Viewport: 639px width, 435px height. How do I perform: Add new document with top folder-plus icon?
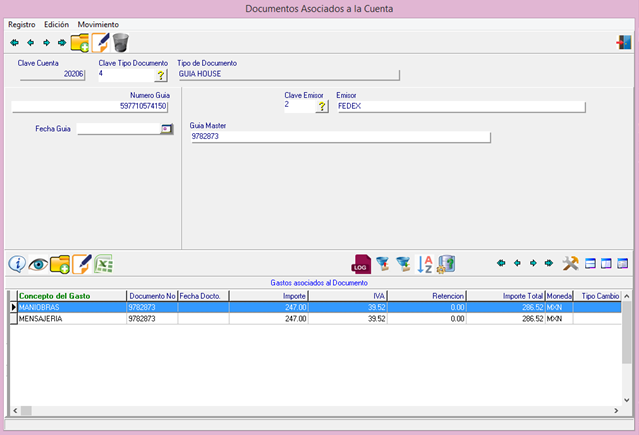pyautogui.click(x=79, y=42)
